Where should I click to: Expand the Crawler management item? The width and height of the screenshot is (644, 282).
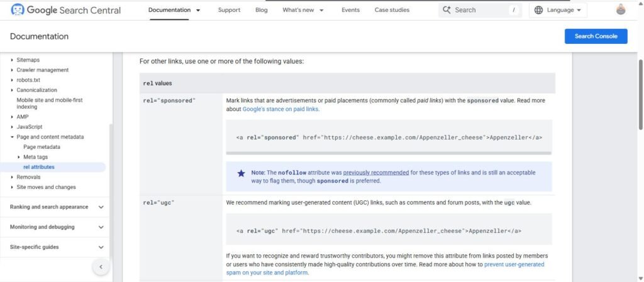click(x=13, y=70)
